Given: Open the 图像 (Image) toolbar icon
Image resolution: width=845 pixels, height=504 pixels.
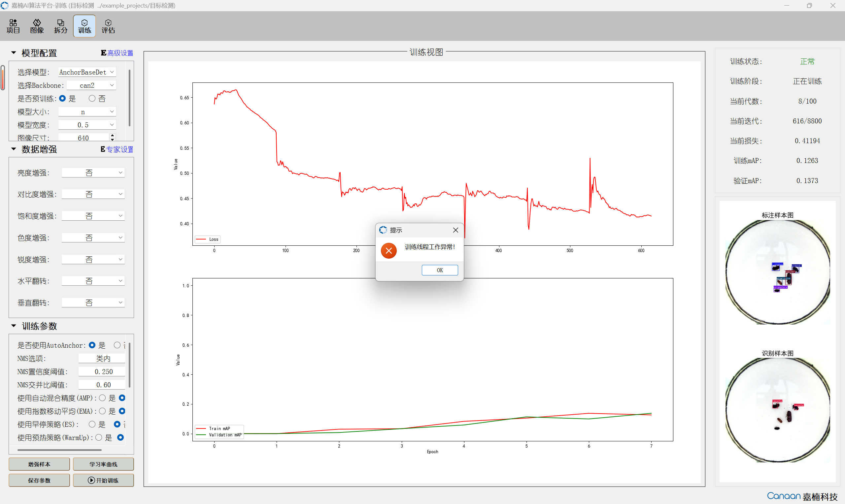Looking at the screenshot, I should coord(37,26).
